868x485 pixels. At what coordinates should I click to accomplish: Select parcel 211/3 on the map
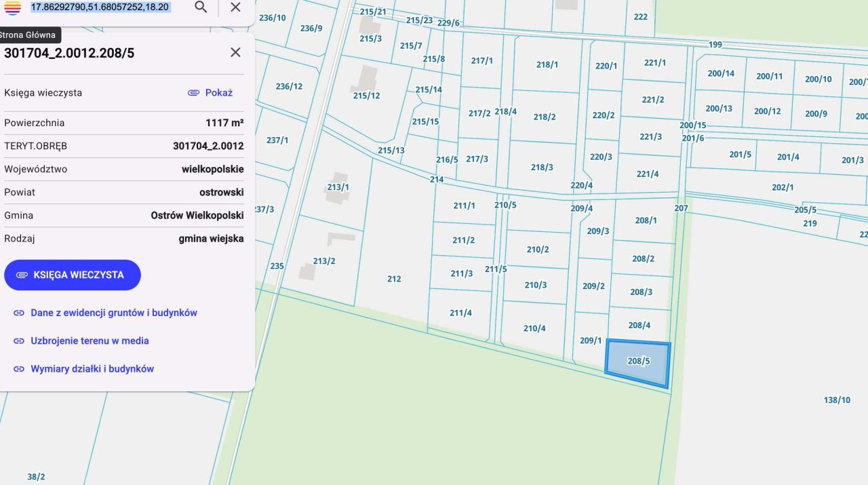[x=462, y=273]
